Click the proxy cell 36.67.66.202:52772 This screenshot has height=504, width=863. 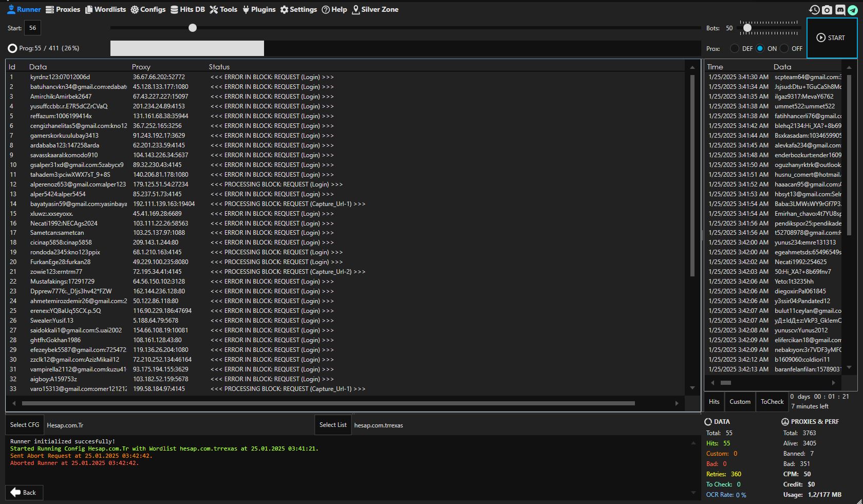(159, 77)
